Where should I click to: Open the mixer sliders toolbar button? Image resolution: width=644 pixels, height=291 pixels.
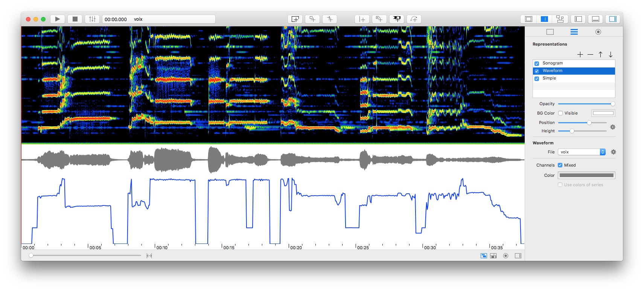coord(92,19)
